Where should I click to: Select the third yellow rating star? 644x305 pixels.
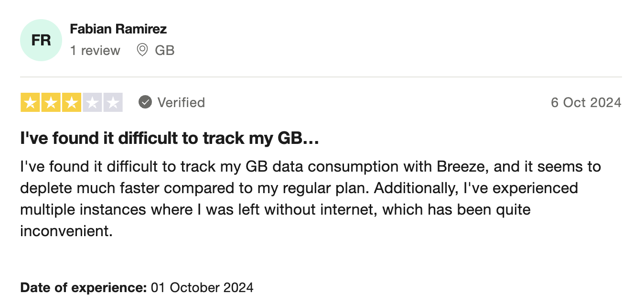click(x=71, y=103)
